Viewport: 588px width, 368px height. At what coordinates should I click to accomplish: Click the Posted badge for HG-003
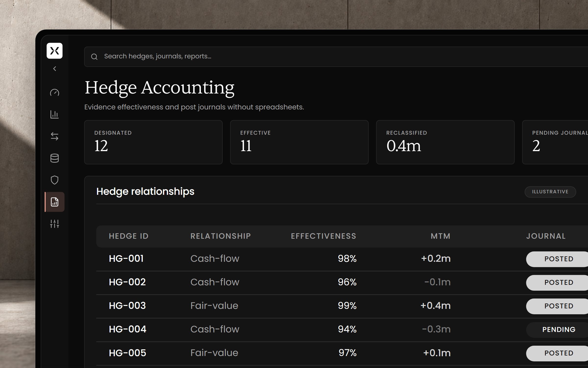pyautogui.click(x=557, y=306)
